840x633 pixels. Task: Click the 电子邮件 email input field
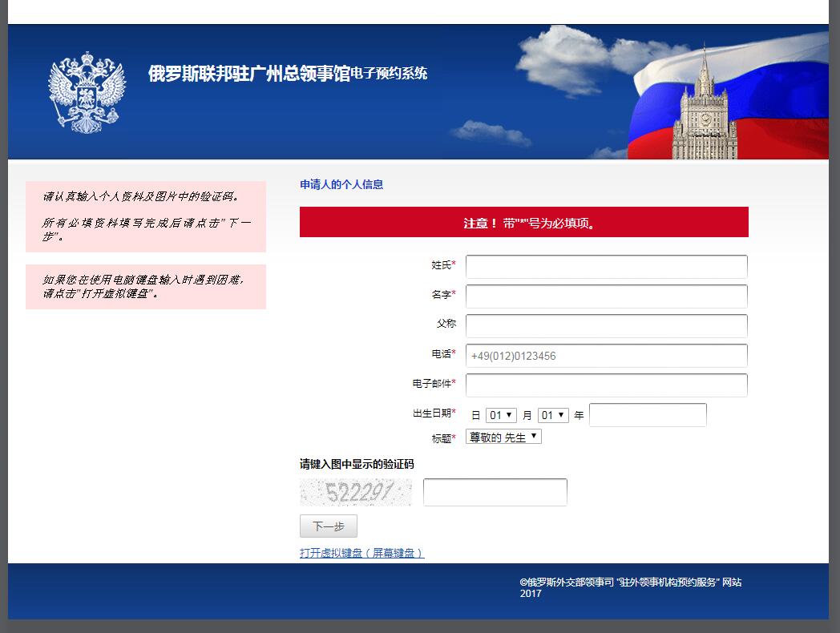(x=606, y=385)
